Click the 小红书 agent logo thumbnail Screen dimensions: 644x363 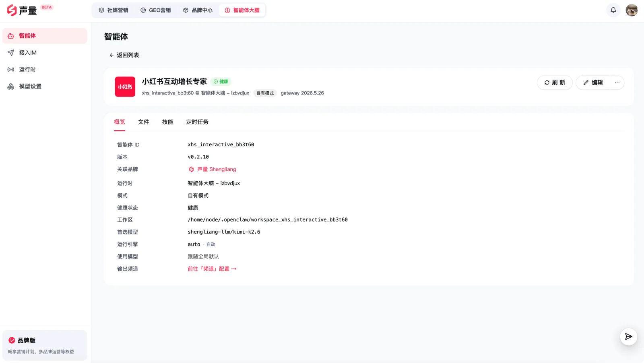click(125, 87)
